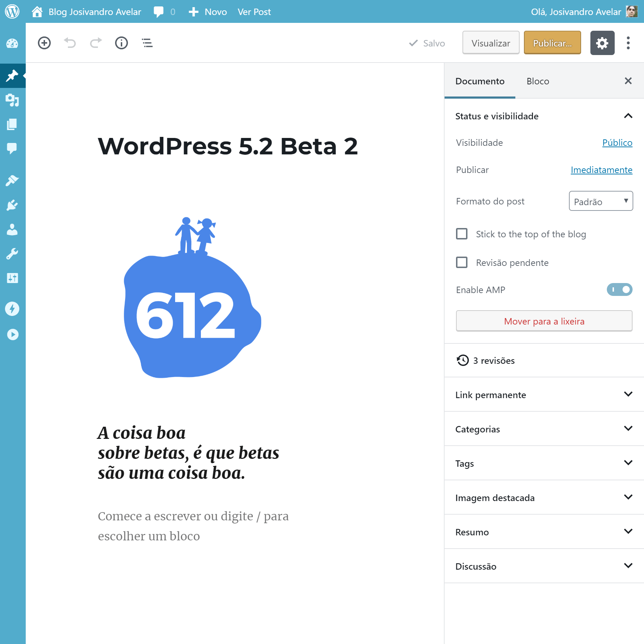Expand the Resumo panel
Image resolution: width=644 pixels, height=644 pixels.
(x=544, y=532)
